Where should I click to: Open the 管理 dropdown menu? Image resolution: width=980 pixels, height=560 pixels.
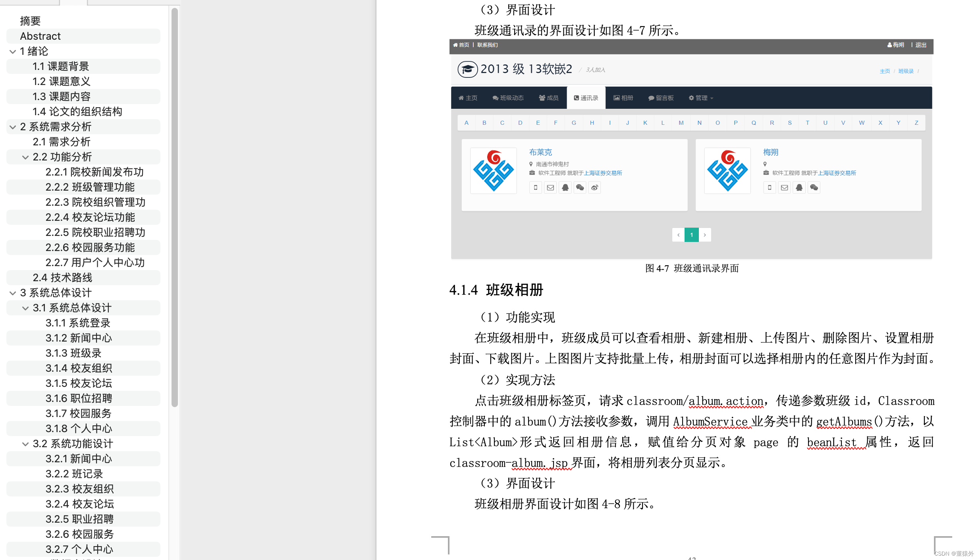[x=701, y=98]
